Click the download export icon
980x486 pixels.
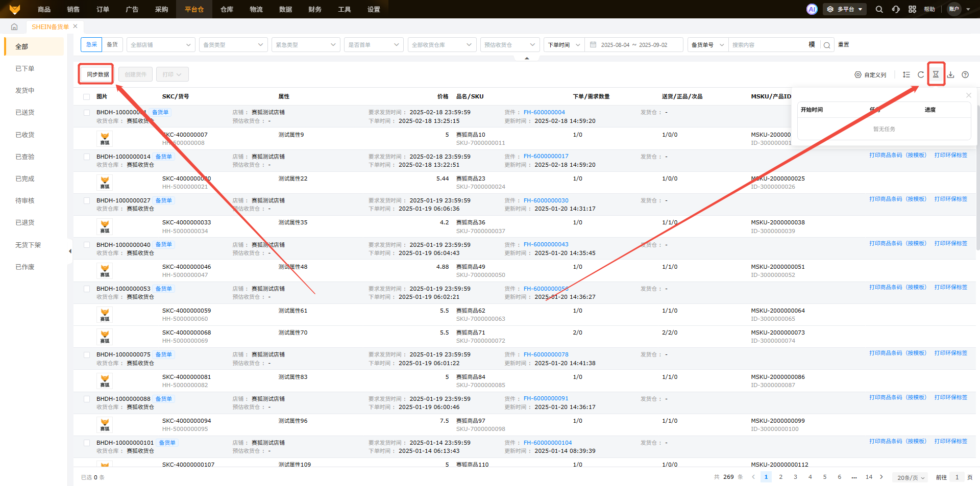[950, 74]
